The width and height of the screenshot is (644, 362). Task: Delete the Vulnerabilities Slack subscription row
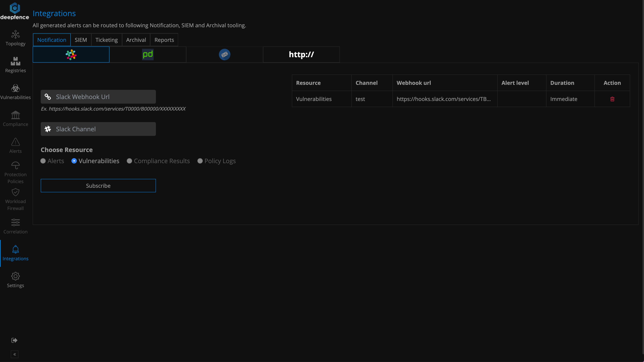click(x=612, y=99)
